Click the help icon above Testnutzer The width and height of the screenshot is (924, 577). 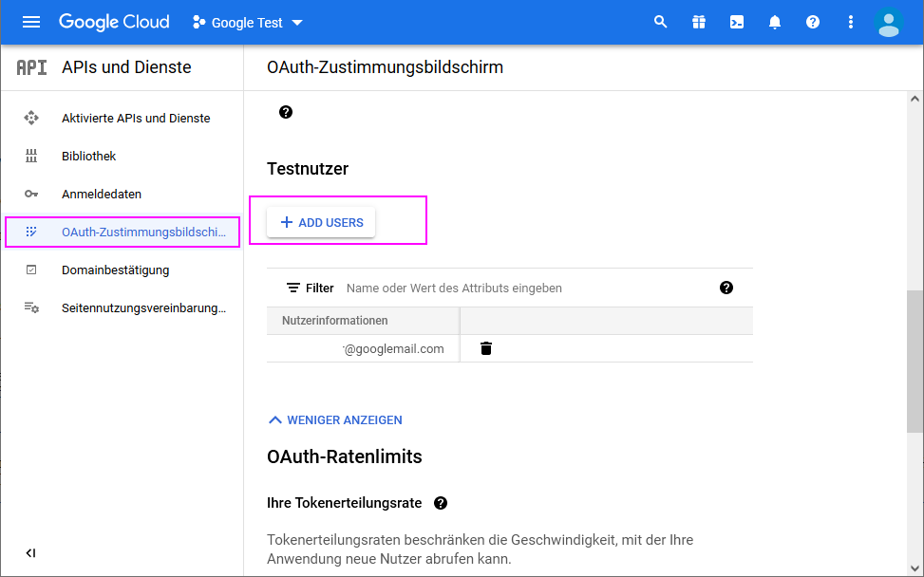[286, 112]
